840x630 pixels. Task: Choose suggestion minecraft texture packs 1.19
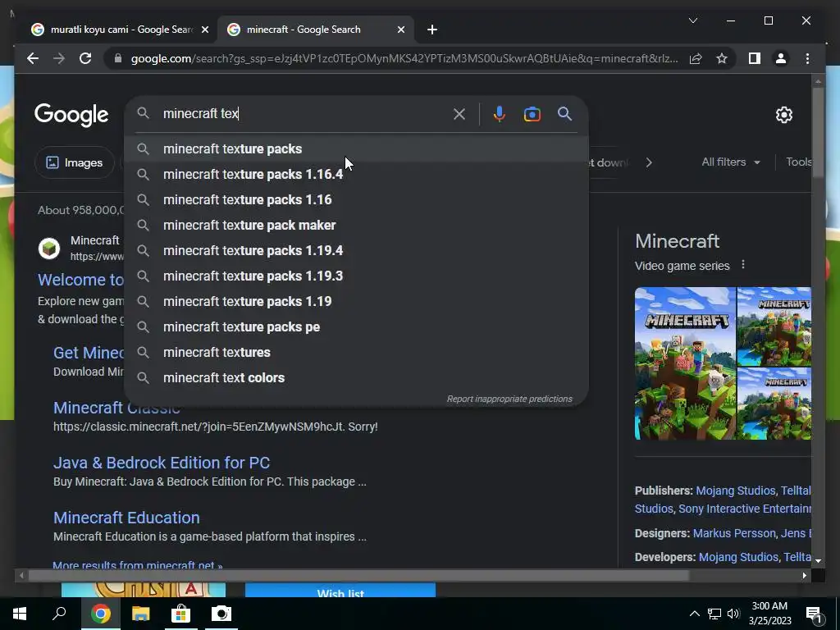[356, 302]
